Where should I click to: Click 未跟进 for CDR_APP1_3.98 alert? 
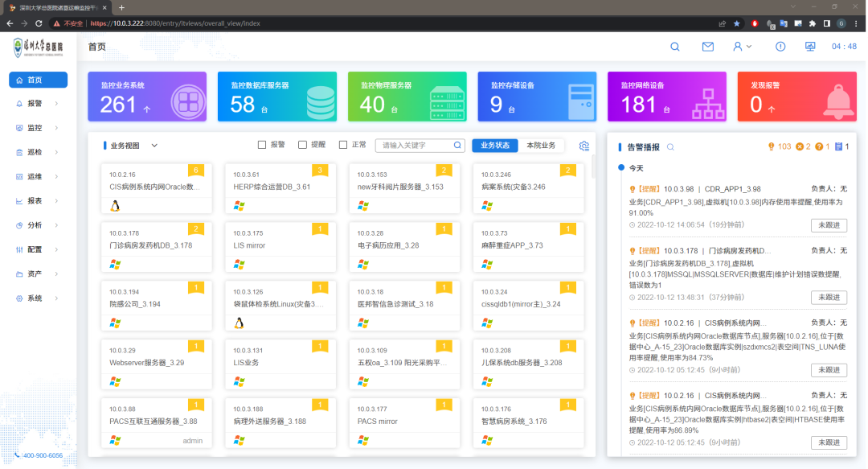click(829, 225)
